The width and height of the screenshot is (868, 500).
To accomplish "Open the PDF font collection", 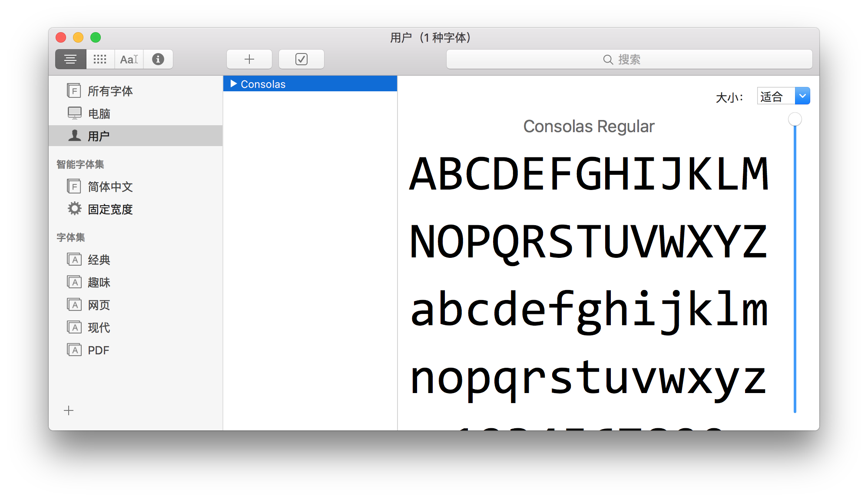I will pos(136,350).
